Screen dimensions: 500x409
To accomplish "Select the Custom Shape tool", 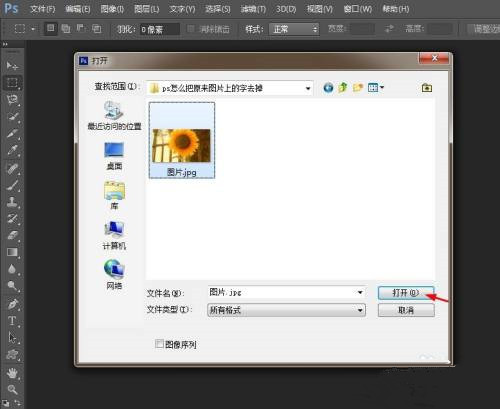I will 12,355.
